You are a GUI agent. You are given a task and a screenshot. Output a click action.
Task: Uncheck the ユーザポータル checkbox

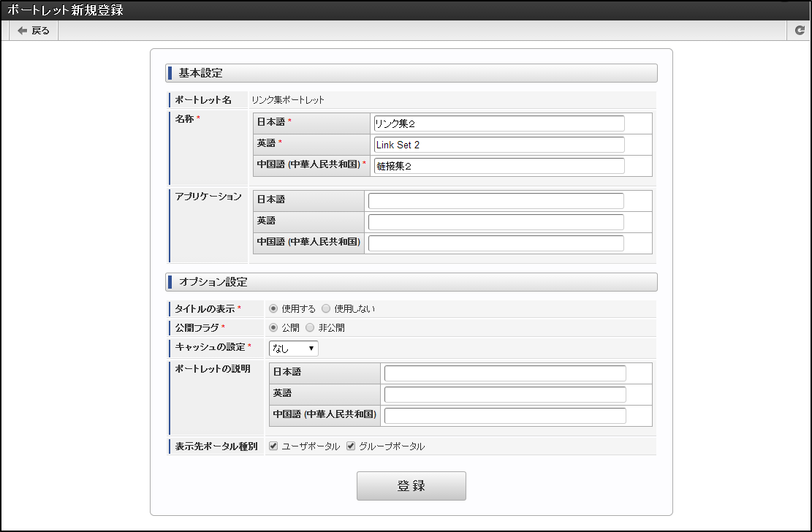273,445
